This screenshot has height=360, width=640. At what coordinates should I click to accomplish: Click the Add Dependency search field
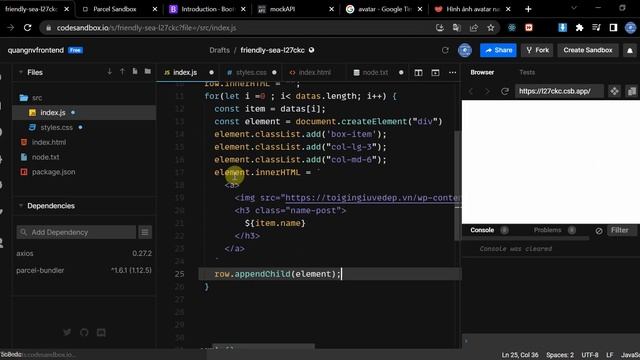tap(76, 232)
